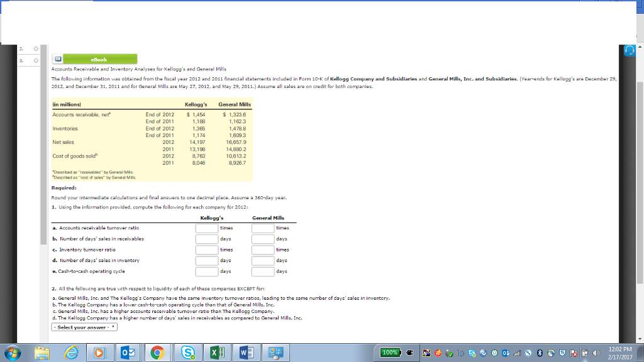Click General Mills 2012 net sales '16,657.9'
The height and width of the screenshot is (362, 644).
tap(236, 143)
